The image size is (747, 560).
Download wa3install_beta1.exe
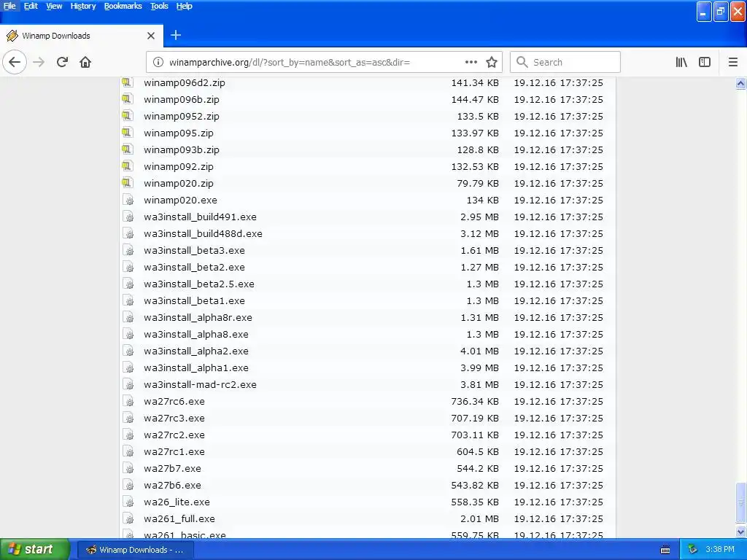[194, 300]
